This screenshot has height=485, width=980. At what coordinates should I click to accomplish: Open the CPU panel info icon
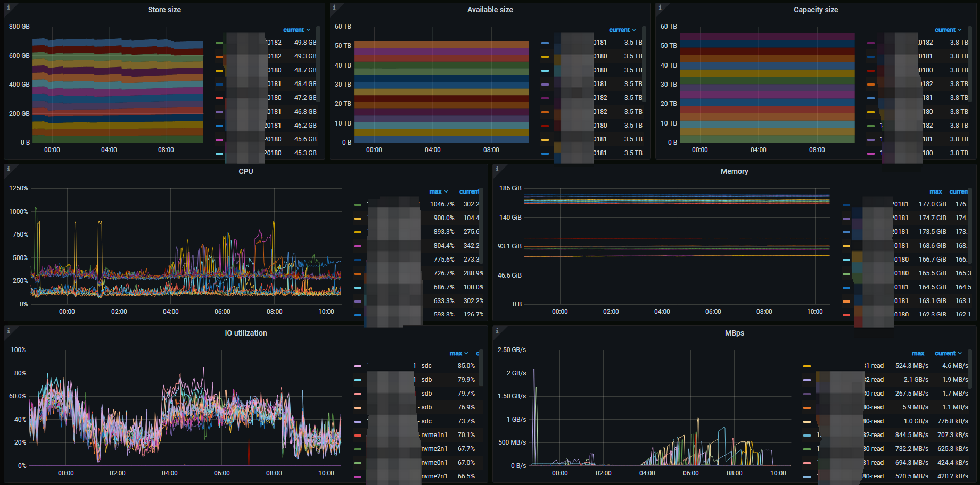pos(9,169)
